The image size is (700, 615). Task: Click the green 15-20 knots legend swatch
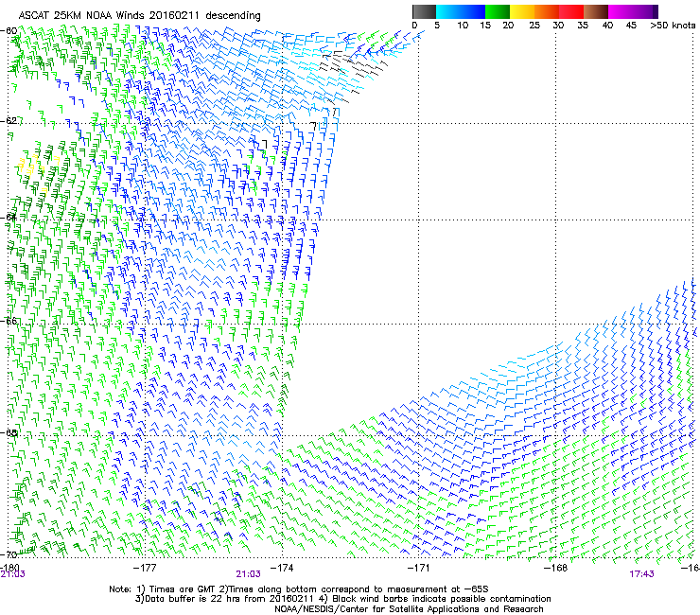coord(498,11)
